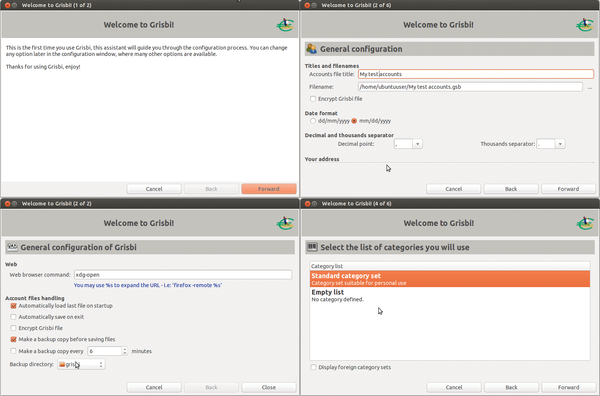Click Back in the 4 of 6 window
The width and height of the screenshot is (600, 396).
(x=511, y=387)
